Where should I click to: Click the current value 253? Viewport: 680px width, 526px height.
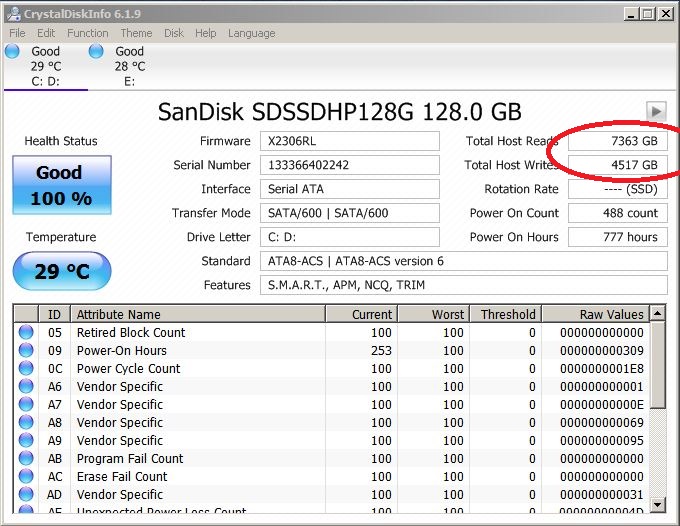coord(381,350)
